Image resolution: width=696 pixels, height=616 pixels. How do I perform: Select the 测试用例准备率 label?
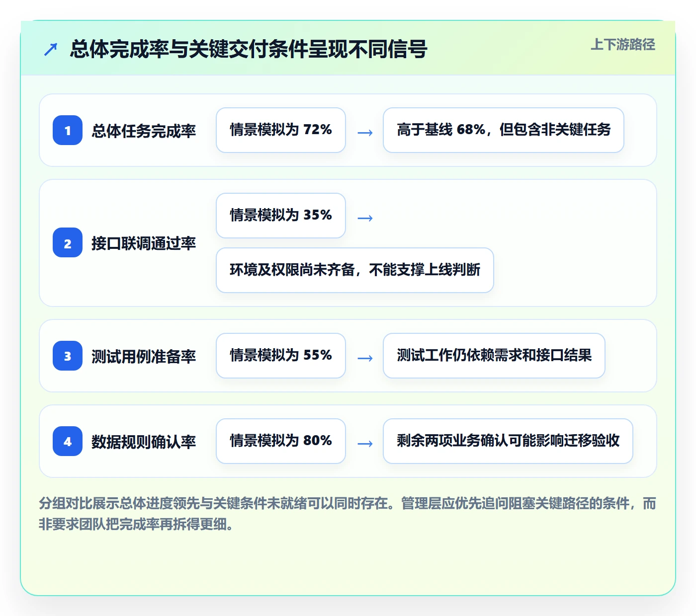coord(144,356)
